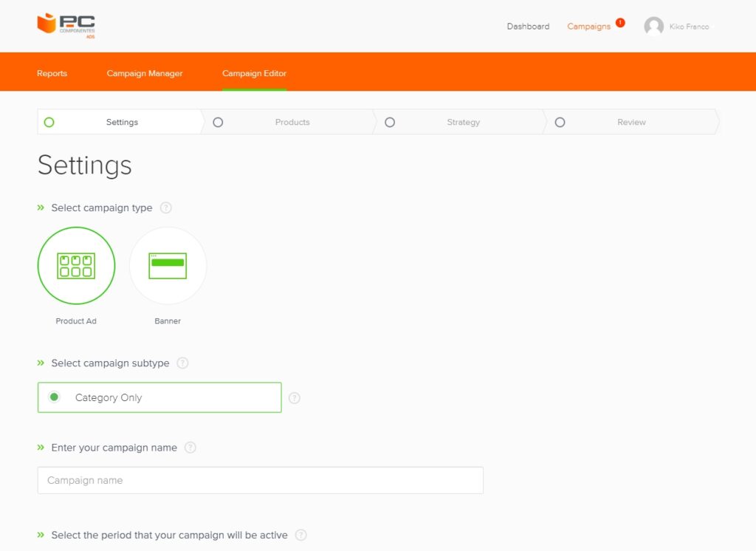Click help icon beside Select campaign subtype

(x=183, y=363)
